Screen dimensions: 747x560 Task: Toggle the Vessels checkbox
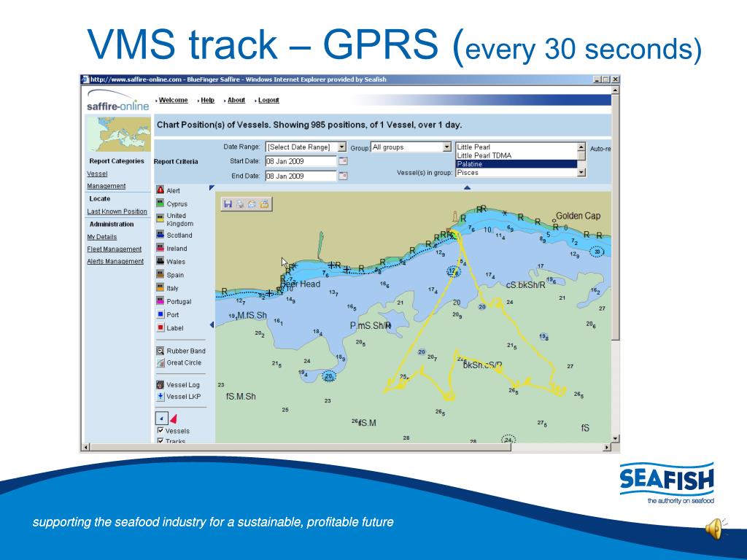(160, 430)
